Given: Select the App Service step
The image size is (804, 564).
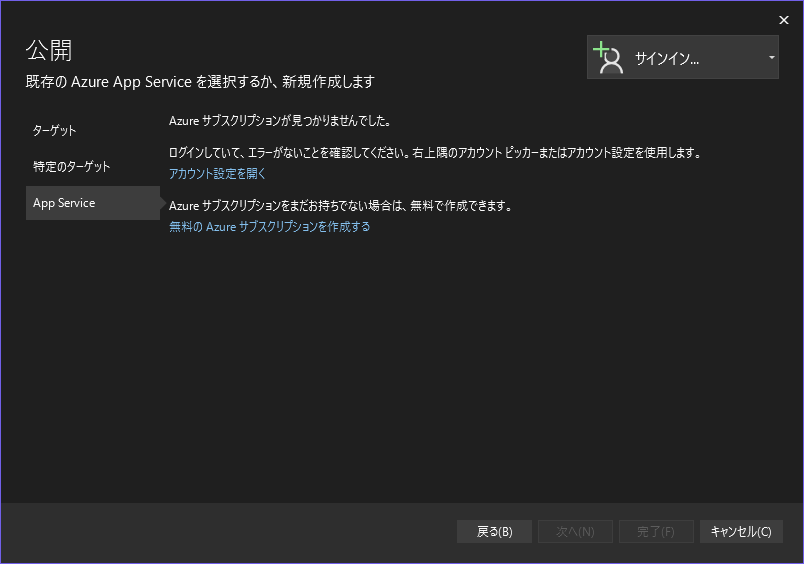Looking at the screenshot, I should click(93, 203).
